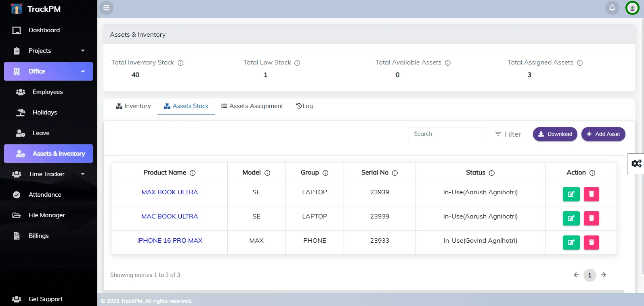Click info icon in Action header
Viewport: 644px width, 306px height.
(x=592, y=173)
